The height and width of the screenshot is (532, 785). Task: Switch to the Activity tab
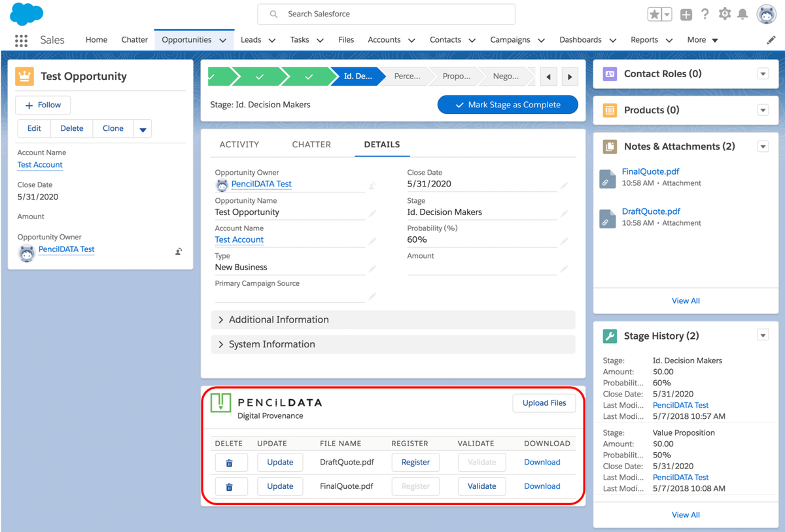239,145
